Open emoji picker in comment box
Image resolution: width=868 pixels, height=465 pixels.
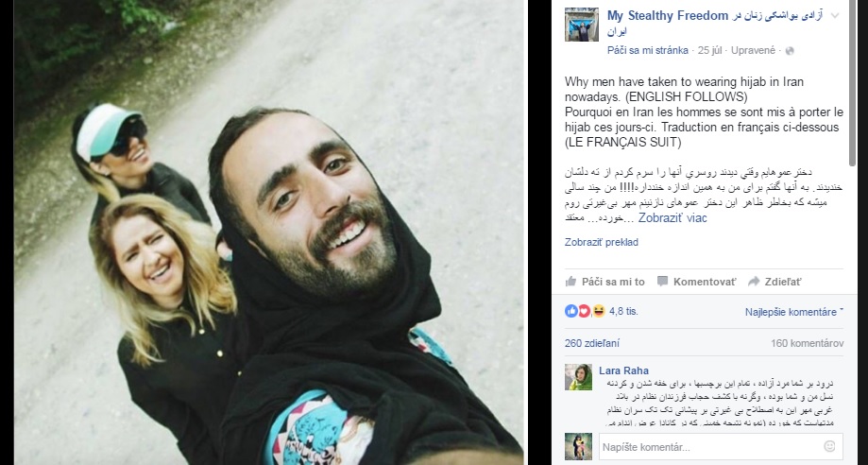(829, 446)
